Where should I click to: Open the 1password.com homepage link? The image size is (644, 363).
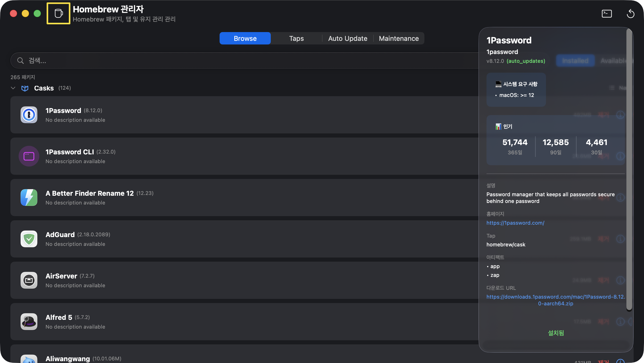(x=515, y=223)
